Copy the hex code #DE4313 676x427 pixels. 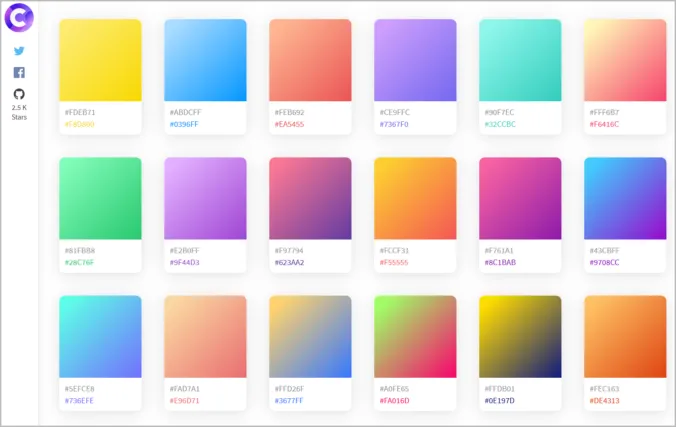tap(604, 401)
